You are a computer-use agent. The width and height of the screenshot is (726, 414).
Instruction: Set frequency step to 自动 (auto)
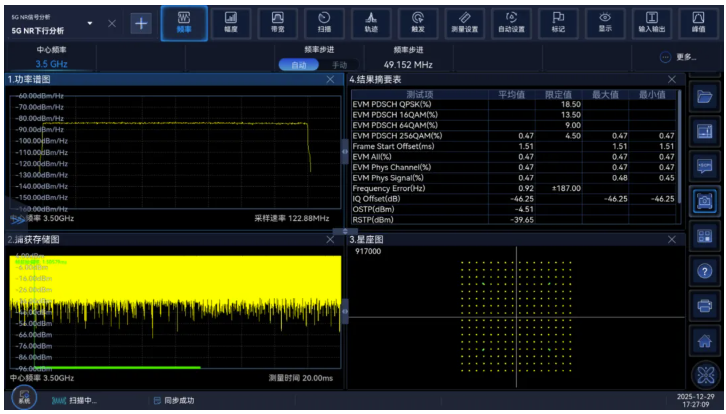pyautogui.click(x=299, y=65)
